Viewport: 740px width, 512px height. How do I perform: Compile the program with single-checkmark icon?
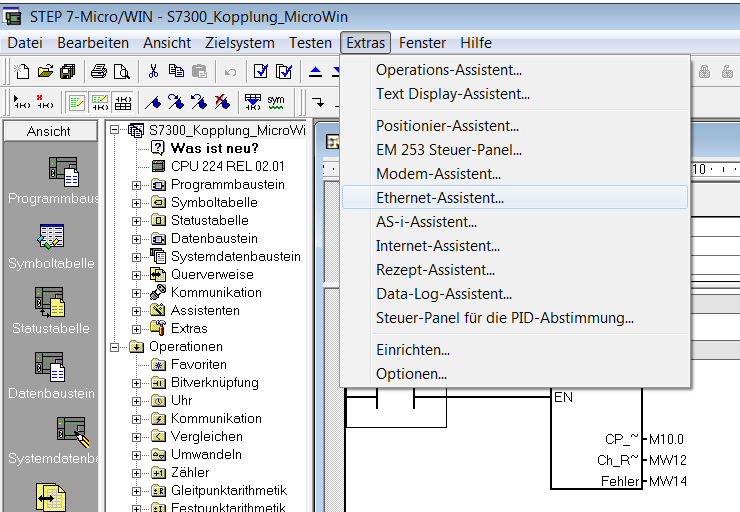tap(261, 72)
